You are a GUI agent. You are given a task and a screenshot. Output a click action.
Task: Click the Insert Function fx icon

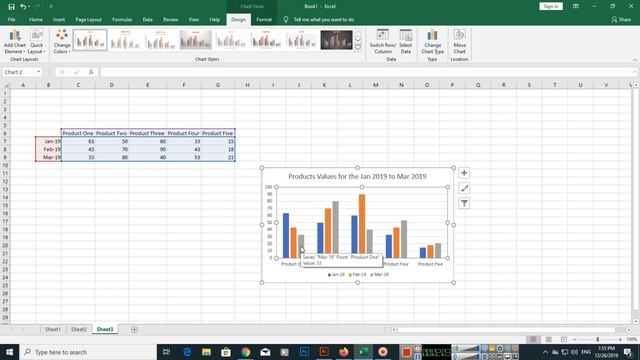click(x=91, y=72)
